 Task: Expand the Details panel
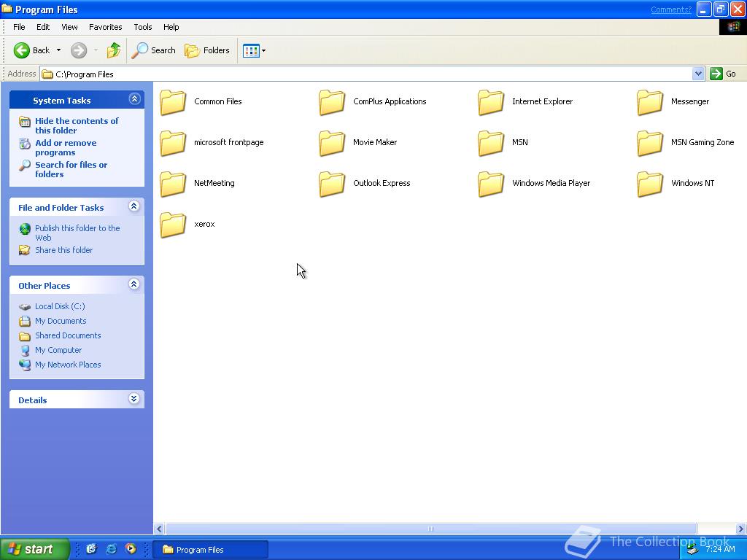[134, 399]
